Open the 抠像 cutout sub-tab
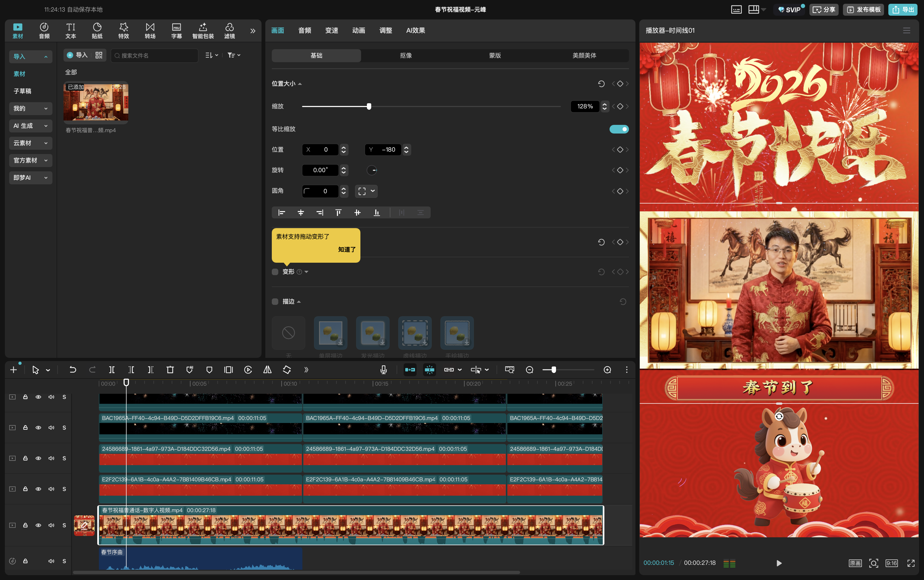This screenshot has width=924, height=580. pos(406,55)
